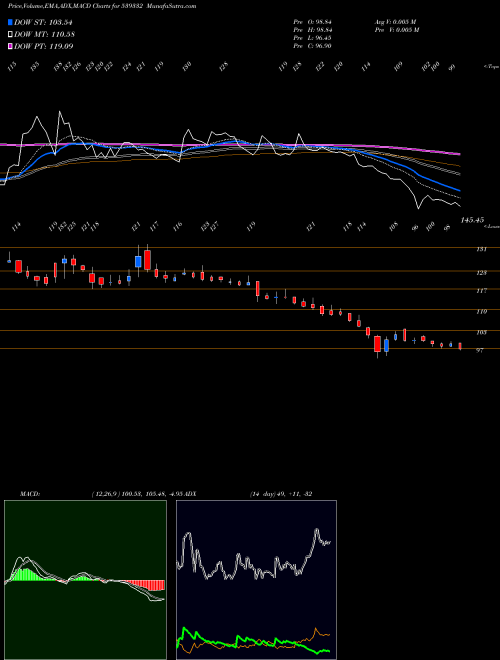Click the MACD indicator heading
The image size is (500, 660).
[x=29, y=494]
